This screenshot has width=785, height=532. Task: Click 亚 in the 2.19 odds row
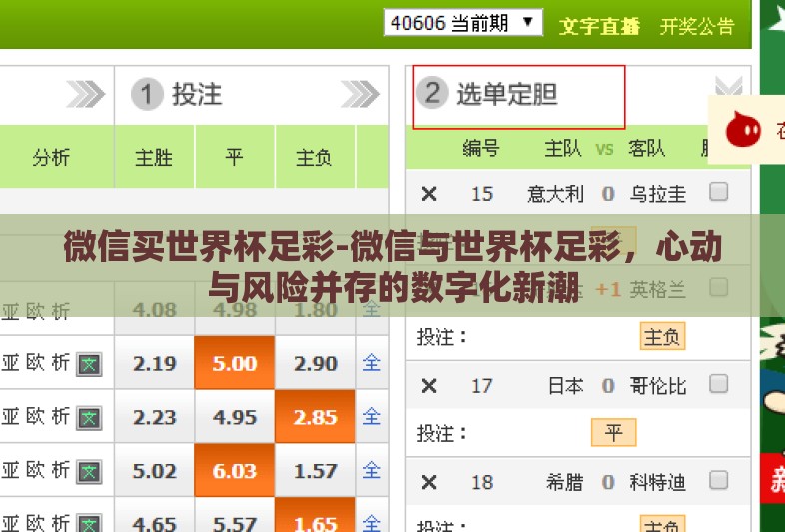(10, 362)
